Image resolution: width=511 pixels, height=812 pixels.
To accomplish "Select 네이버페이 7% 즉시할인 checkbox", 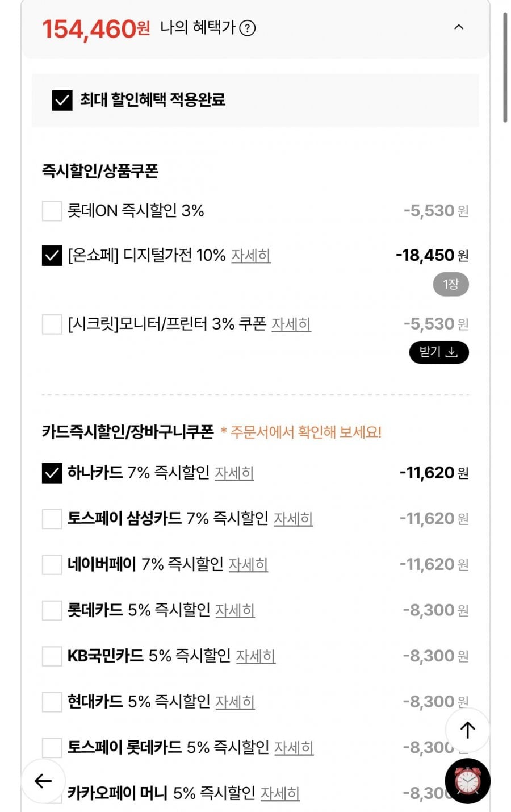I will [52, 564].
